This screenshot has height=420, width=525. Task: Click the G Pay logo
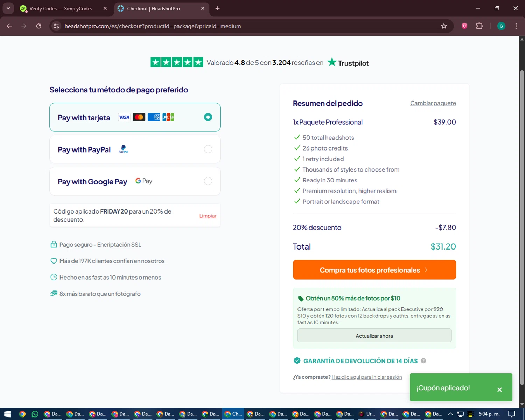click(144, 181)
